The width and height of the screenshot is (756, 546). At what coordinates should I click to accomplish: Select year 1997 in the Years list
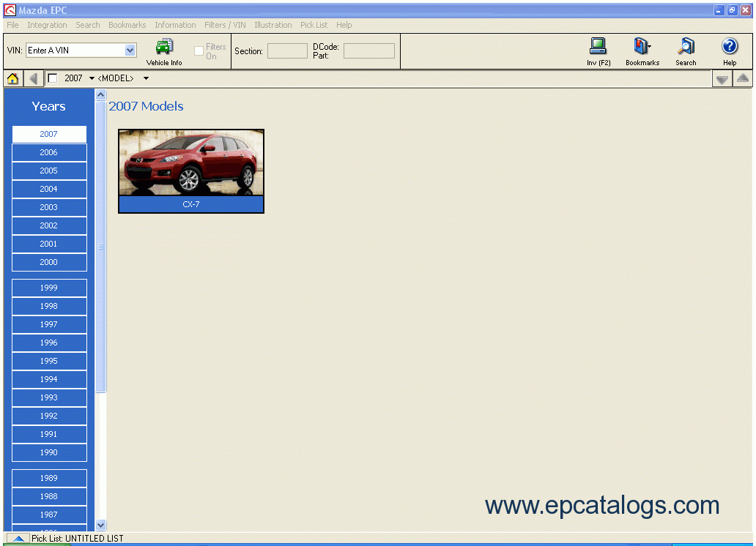[49, 324]
